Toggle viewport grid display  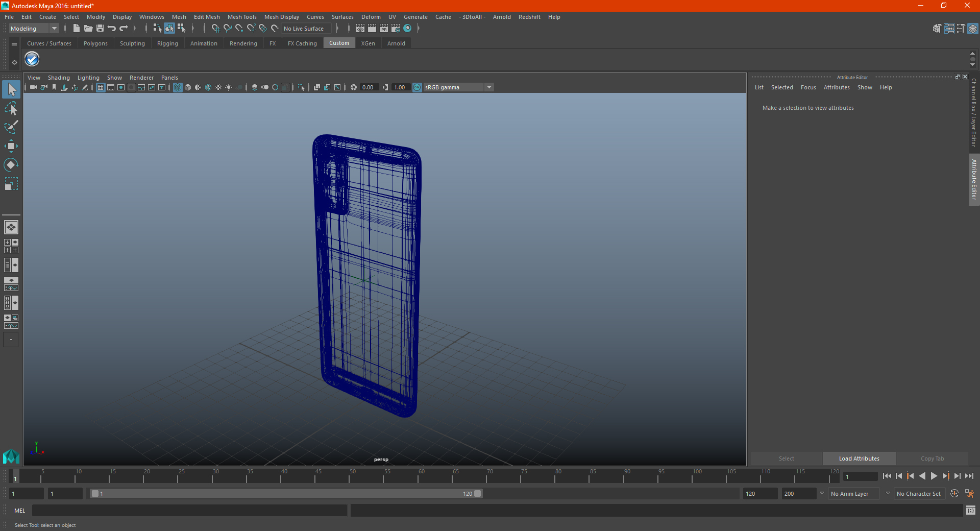click(x=101, y=87)
